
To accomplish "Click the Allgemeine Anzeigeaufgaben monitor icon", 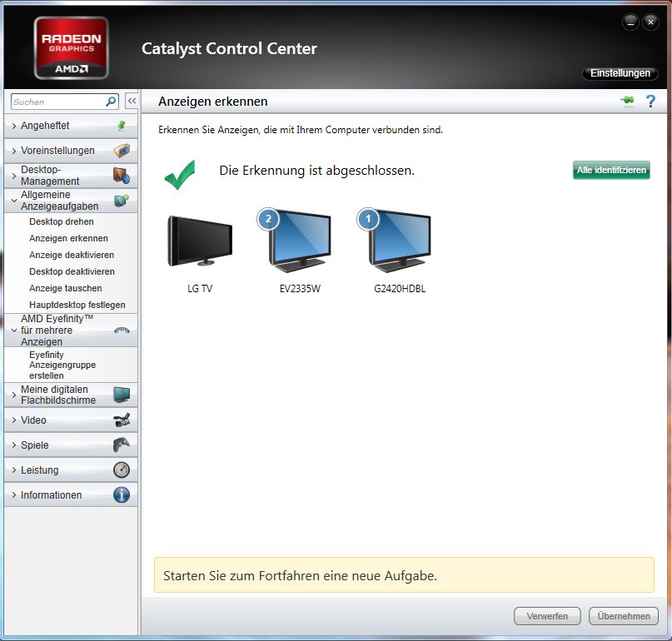I will coord(122,200).
